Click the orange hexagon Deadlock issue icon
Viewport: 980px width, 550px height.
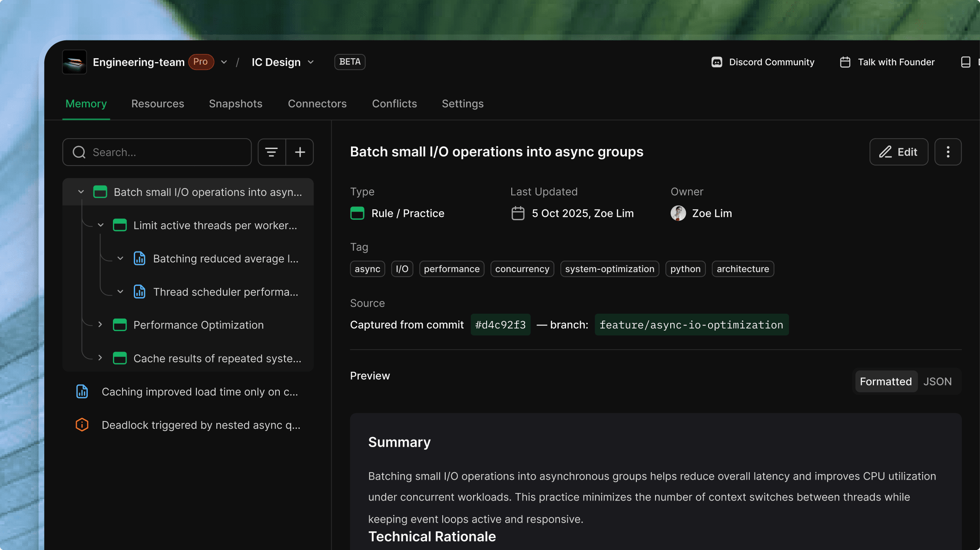(82, 424)
